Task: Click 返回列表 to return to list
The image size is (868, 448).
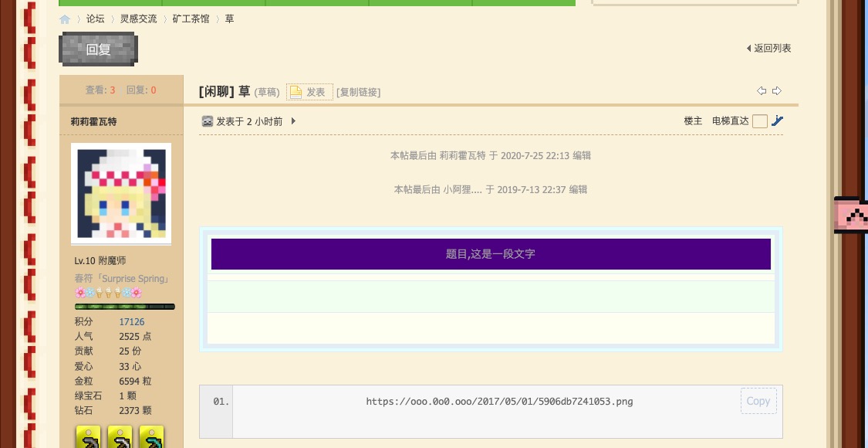Action: pyautogui.click(x=768, y=48)
